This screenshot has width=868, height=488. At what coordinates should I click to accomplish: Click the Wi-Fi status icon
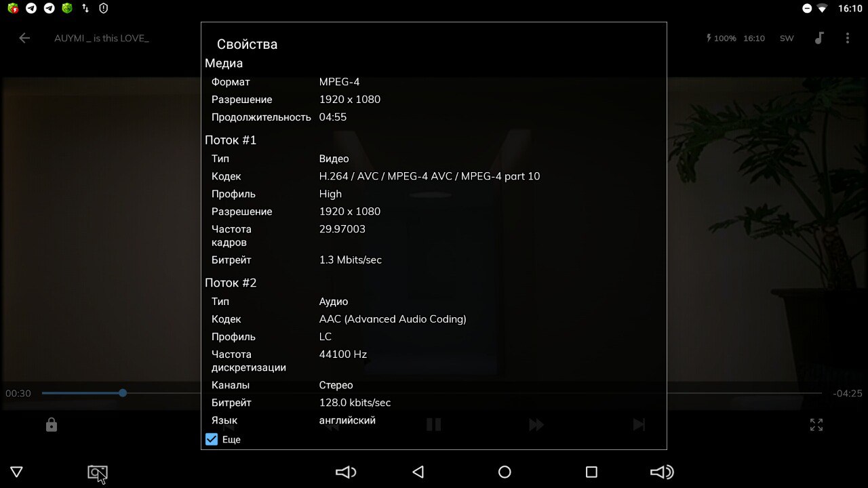click(x=822, y=9)
